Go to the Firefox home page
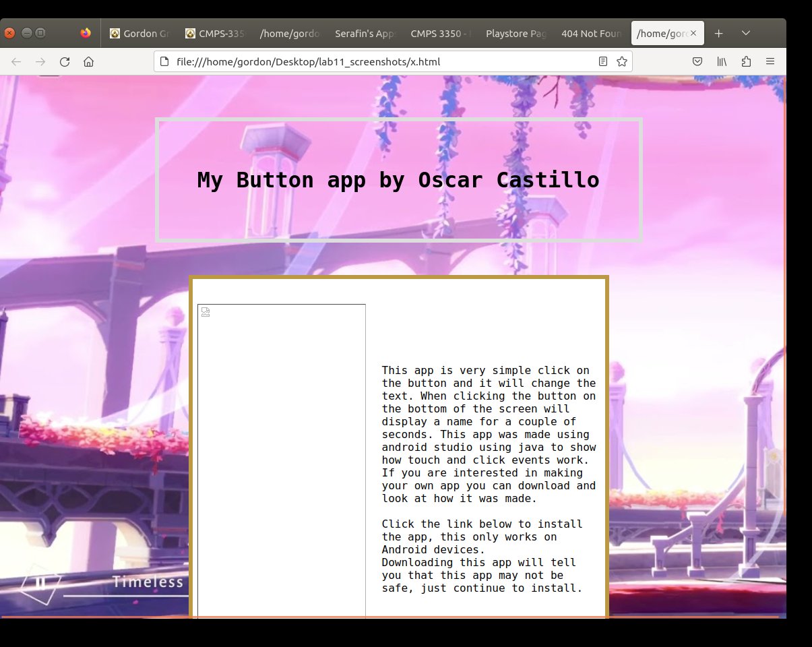The width and height of the screenshot is (812, 647). click(88, 62)
